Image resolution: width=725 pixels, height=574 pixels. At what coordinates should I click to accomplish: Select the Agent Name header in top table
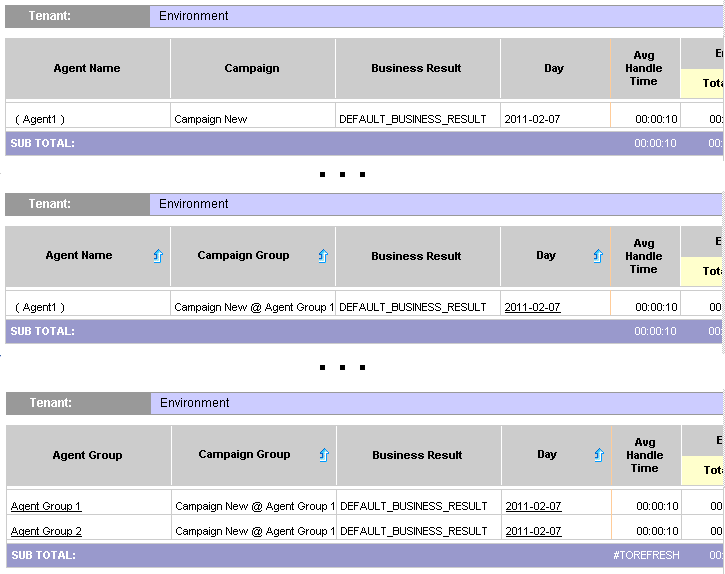pos(87,68)
